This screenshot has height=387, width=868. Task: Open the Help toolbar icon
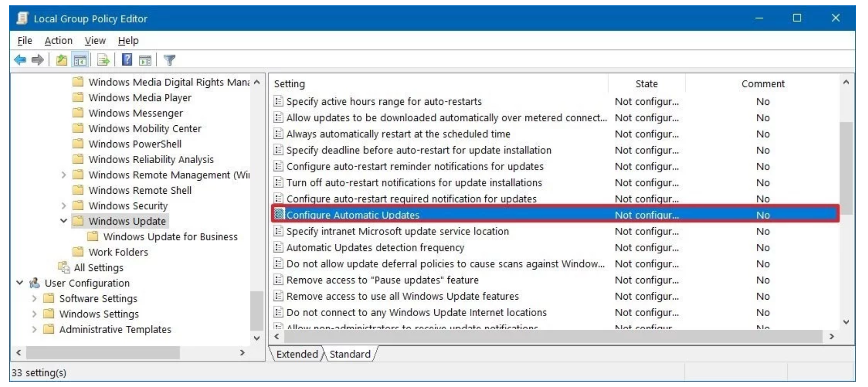(x=127, y=60)
